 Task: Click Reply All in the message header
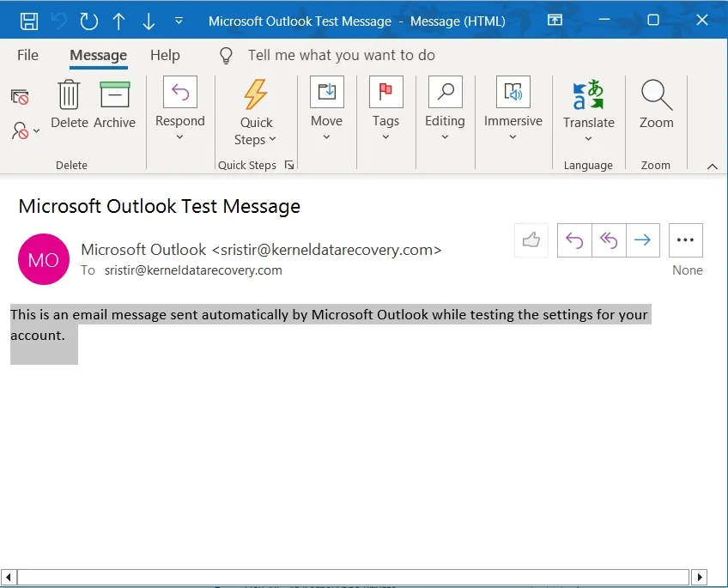(x=609, y=240)
